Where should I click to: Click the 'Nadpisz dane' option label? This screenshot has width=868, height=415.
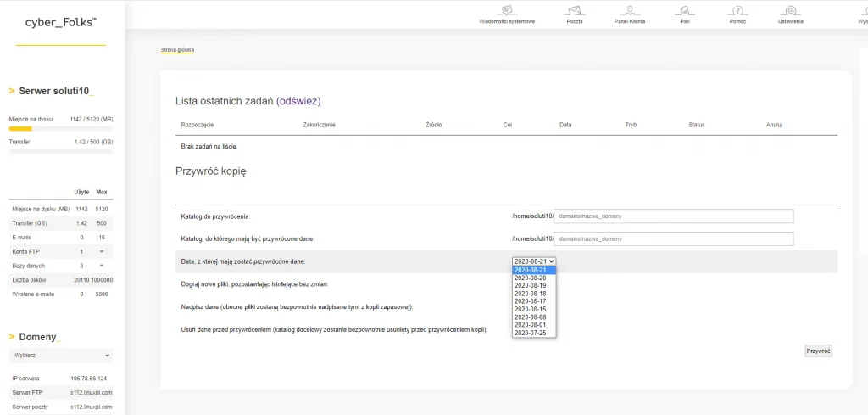click(297, 306)
